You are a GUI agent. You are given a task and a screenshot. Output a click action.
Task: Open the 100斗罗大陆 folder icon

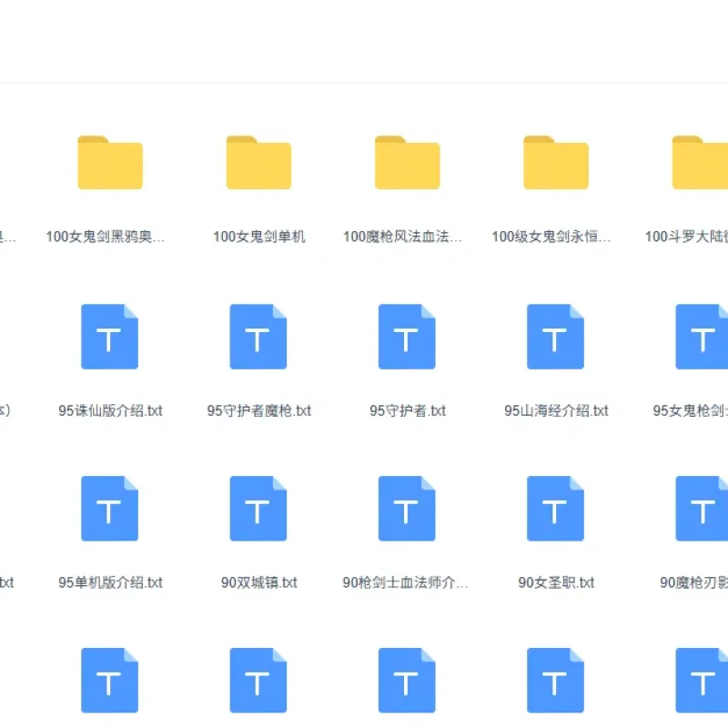(x=700, y=163)
